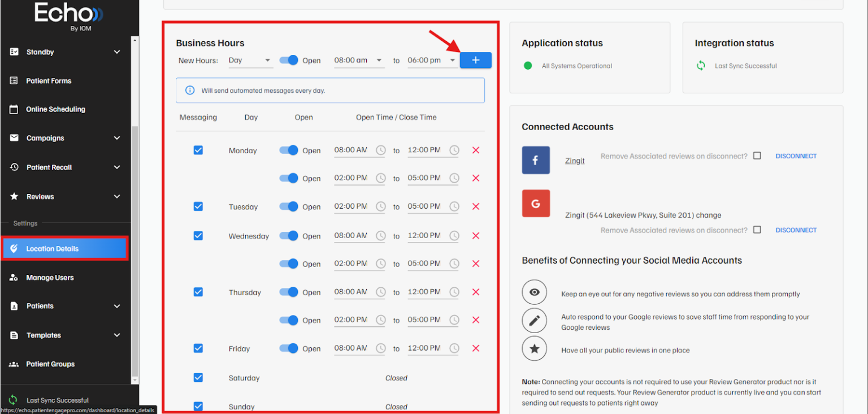Check Remove Associated reviews for Zingit Facebook
The width and height of the screenshot is (868, 414).
(757, 156)
